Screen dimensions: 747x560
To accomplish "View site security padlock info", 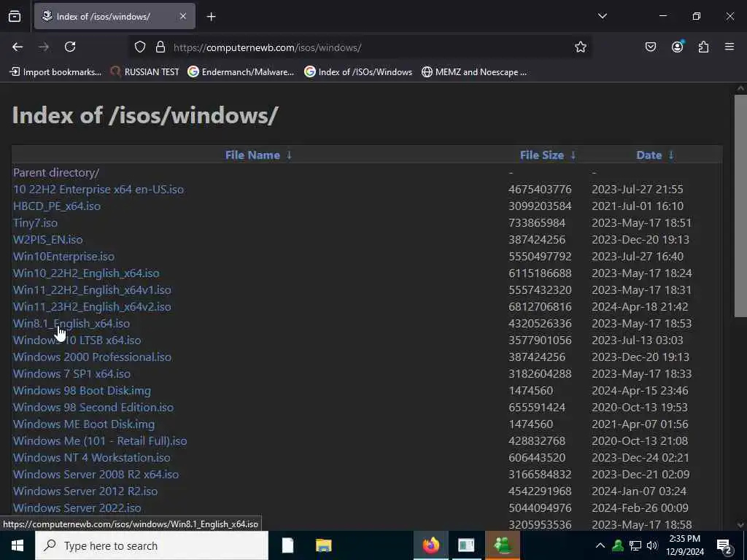I will pyautogui.click(x=160, y=47).
